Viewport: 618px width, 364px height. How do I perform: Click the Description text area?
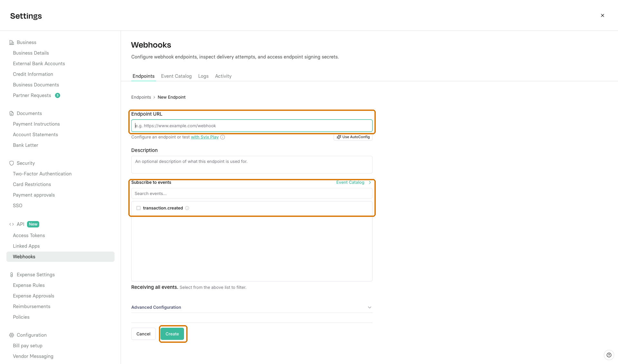[x=252, y=164]
